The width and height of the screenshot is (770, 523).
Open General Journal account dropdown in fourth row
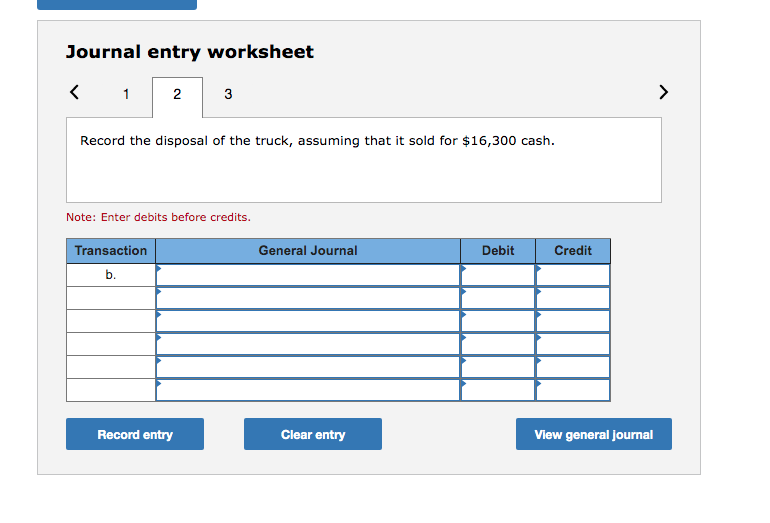point(308,344)
